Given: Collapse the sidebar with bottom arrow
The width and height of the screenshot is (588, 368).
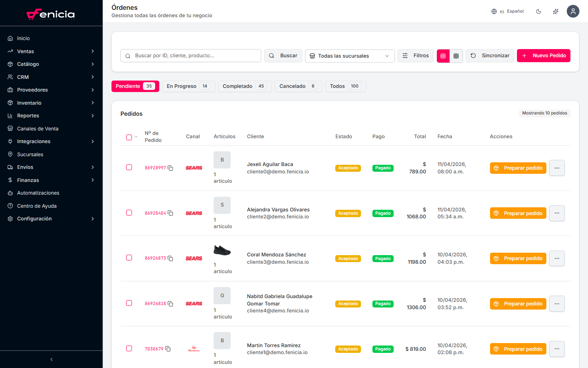Looking at the screenshot, I should tap(51, 359).
